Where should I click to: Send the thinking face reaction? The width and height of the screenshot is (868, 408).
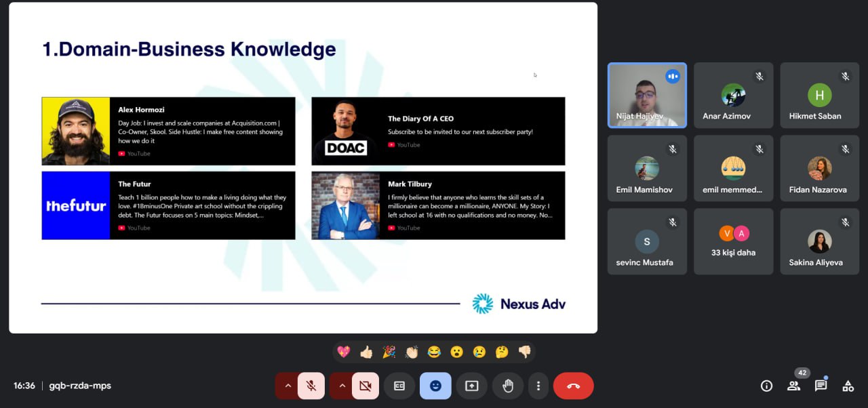(x=502, y=352)
